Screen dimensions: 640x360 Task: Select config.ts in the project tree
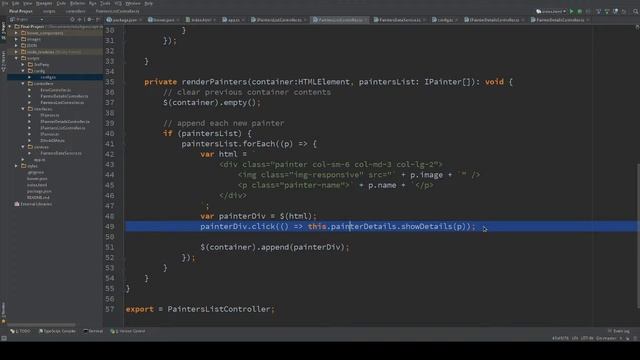pos(48,77)
